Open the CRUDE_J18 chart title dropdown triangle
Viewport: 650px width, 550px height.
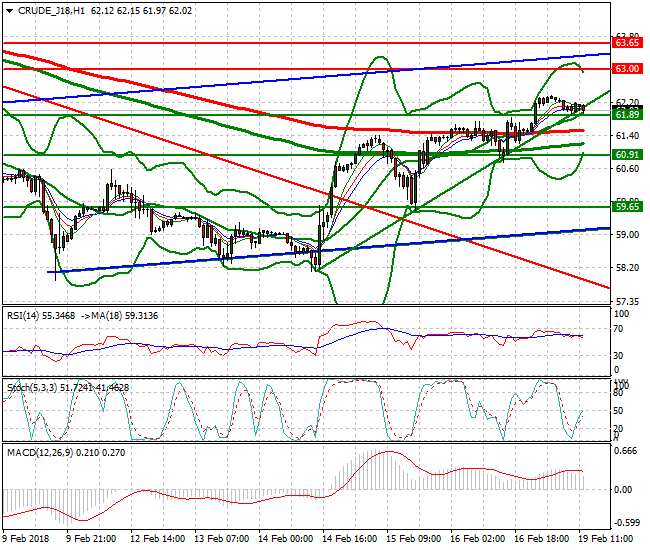click(x=10, y=11)
